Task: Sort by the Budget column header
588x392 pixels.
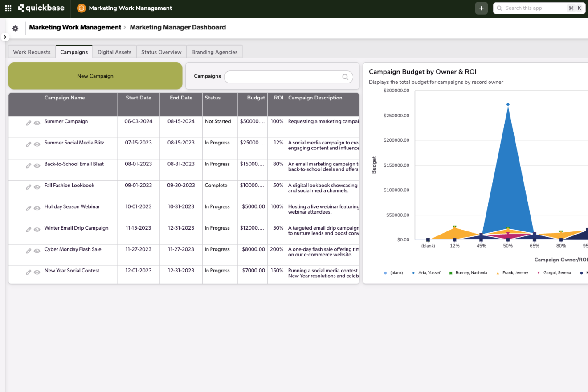Action: (x=256, y=98)
